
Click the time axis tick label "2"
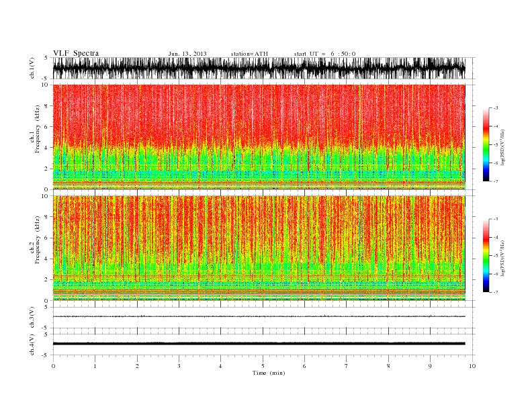pyautogui.click(x=137, y=366)
